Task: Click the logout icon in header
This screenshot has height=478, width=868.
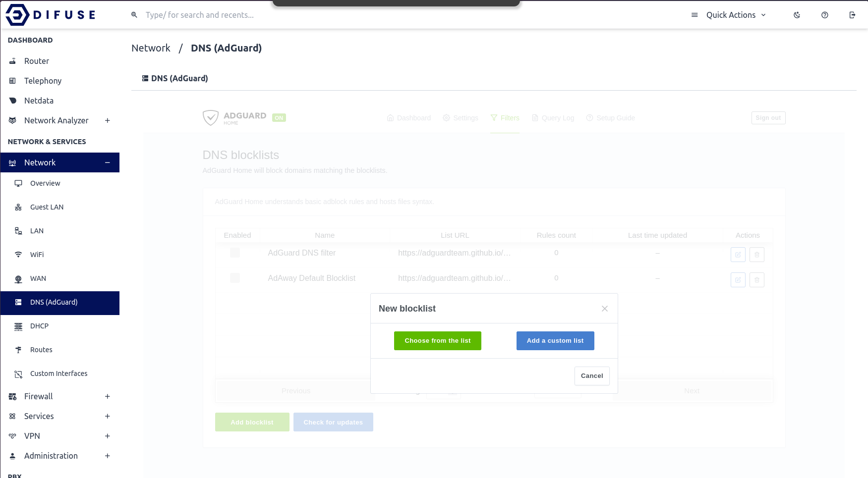Action: (853, 15)
